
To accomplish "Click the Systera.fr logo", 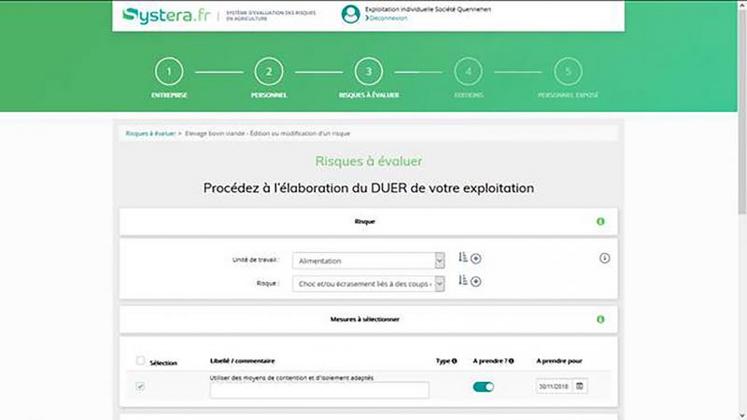I will (x=160, y=15).
